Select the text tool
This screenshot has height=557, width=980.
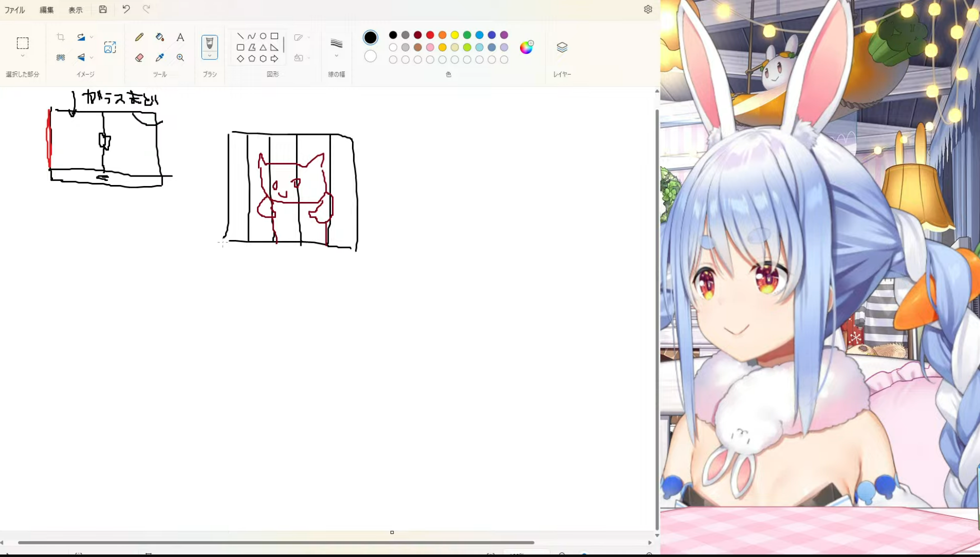tap(180, 37)
